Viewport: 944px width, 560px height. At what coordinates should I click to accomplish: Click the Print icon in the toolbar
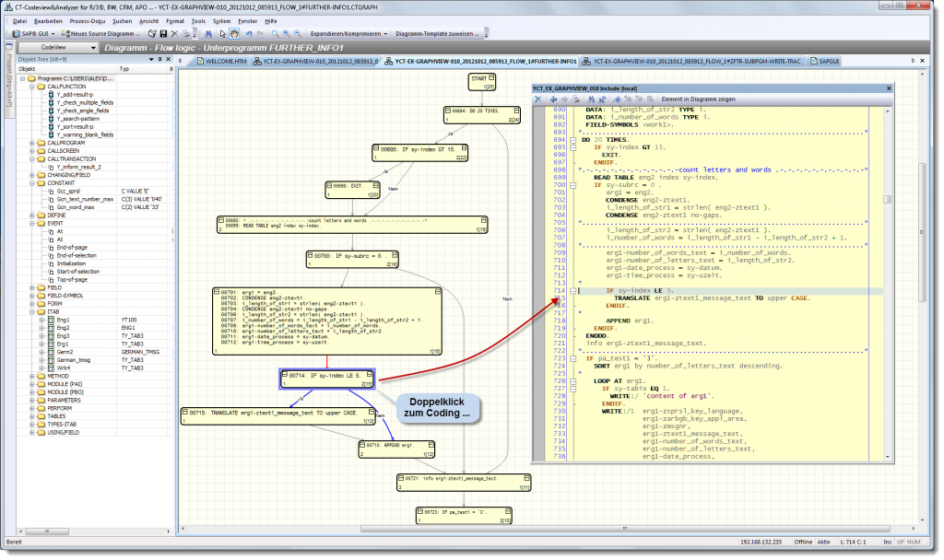point(184,32)
